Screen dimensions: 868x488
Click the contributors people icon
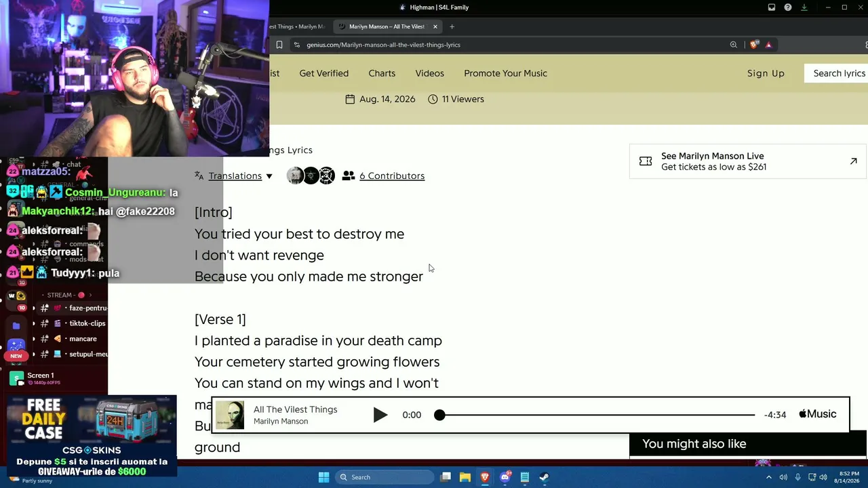pyautogui.click(x=349, y=176)
